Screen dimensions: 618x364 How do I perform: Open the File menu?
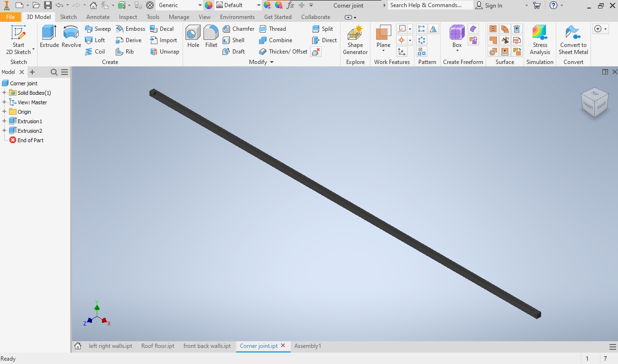coord(10,17)
